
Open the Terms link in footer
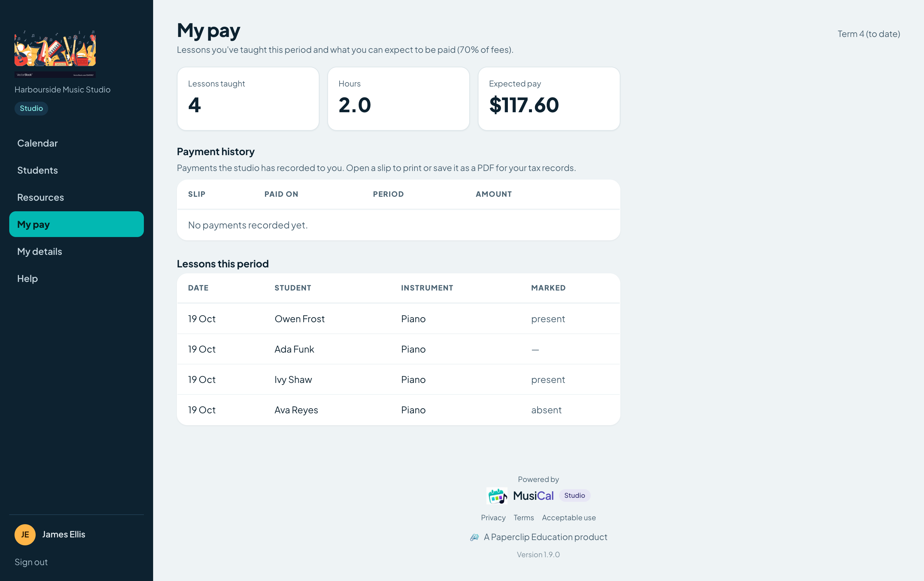point(524,518)
